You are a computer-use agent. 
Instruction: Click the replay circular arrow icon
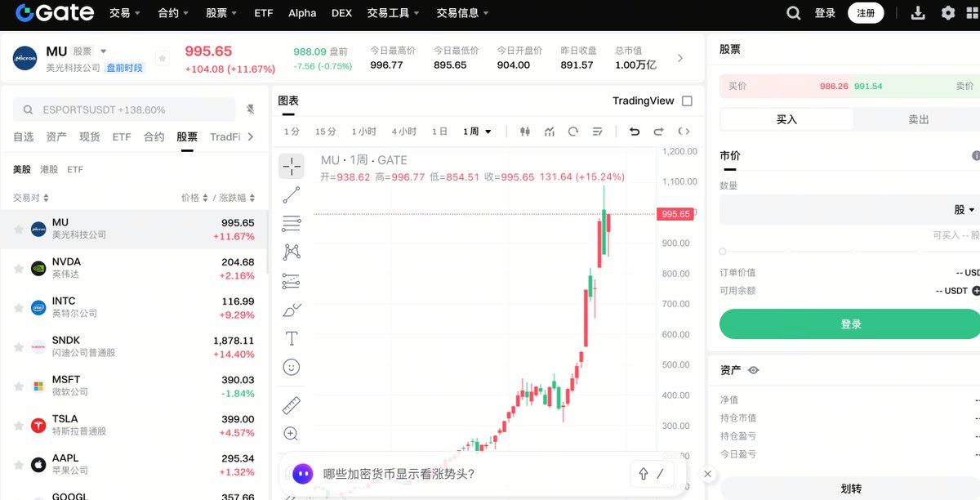point(573,132)
